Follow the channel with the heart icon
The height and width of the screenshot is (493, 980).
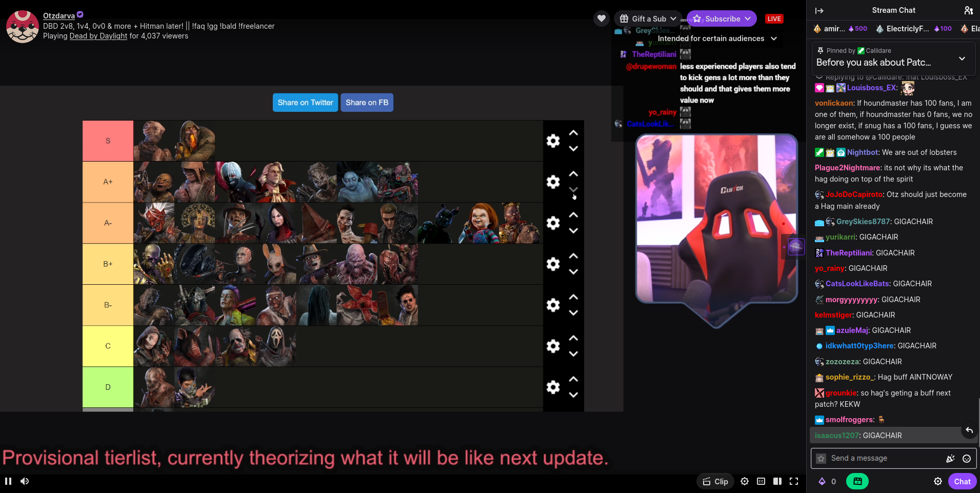click(x=602, y=19)
